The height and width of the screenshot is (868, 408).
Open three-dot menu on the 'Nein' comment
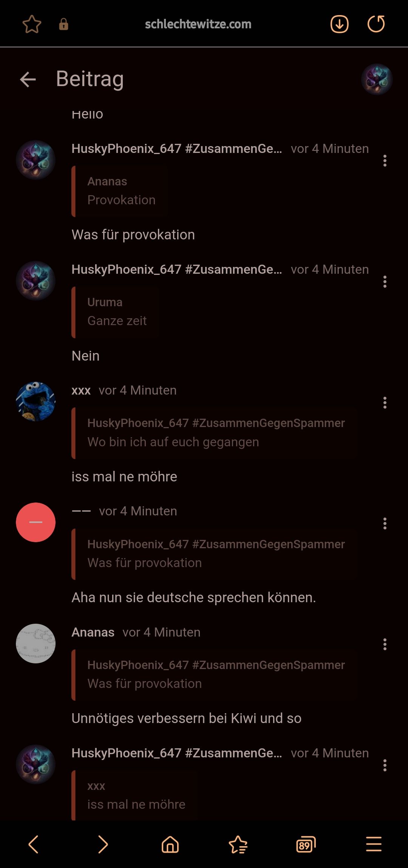point(385,282)
